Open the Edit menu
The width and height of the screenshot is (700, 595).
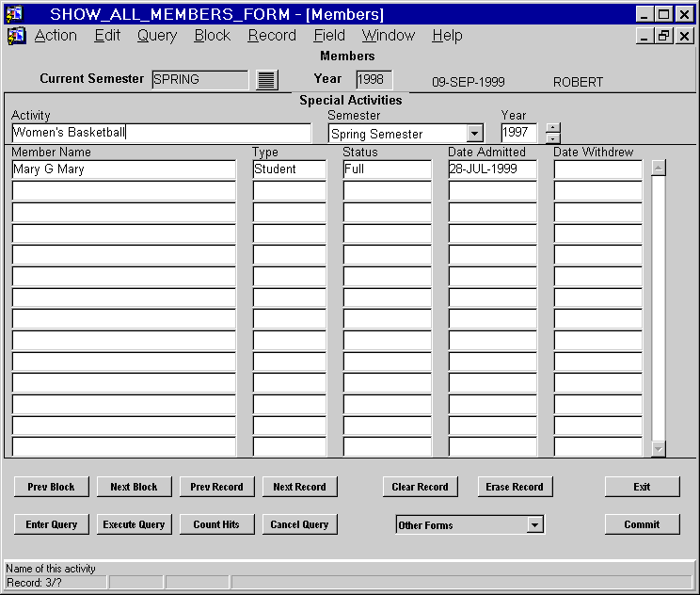[x=107, y=35]
